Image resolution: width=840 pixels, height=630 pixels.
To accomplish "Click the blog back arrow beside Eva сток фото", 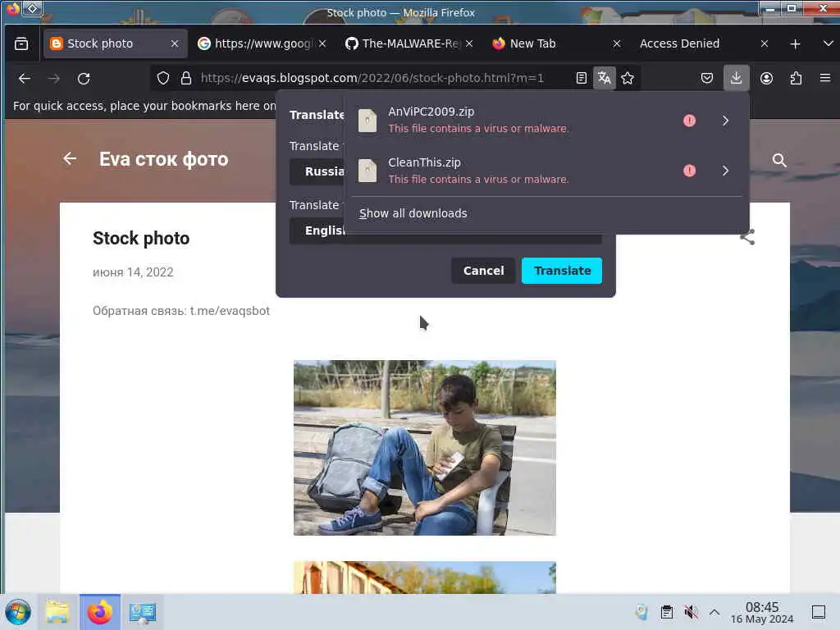I will point(70,158).
